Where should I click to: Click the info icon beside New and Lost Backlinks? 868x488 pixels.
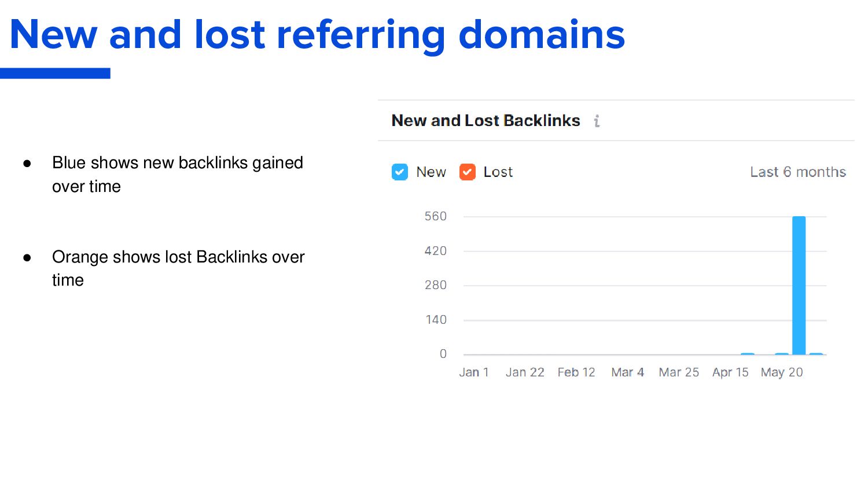[x=597, y=121]
